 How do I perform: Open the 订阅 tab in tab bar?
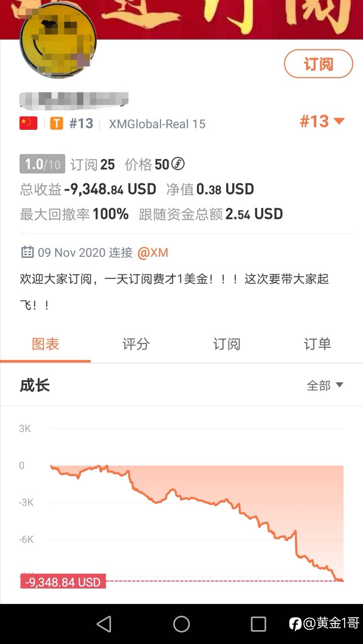point(227,344)
